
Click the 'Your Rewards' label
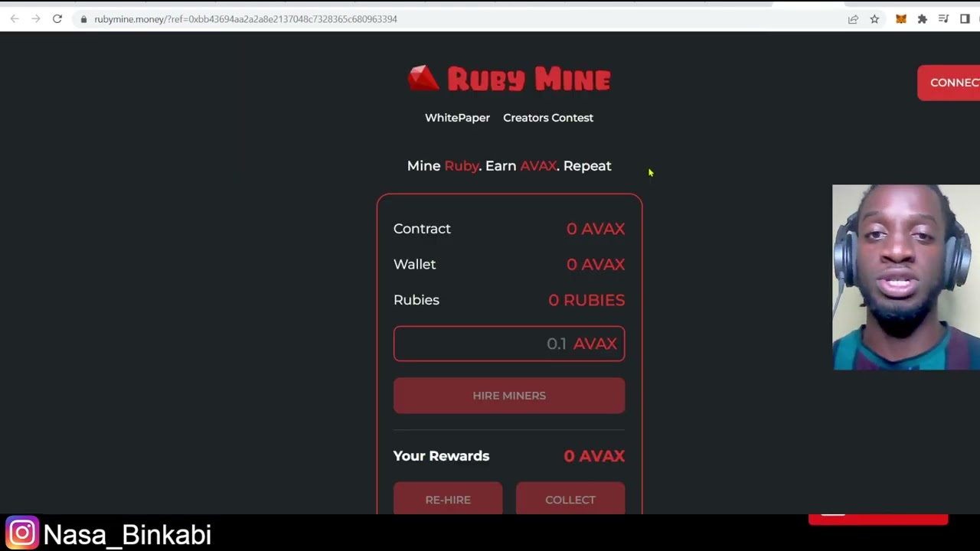441,456
